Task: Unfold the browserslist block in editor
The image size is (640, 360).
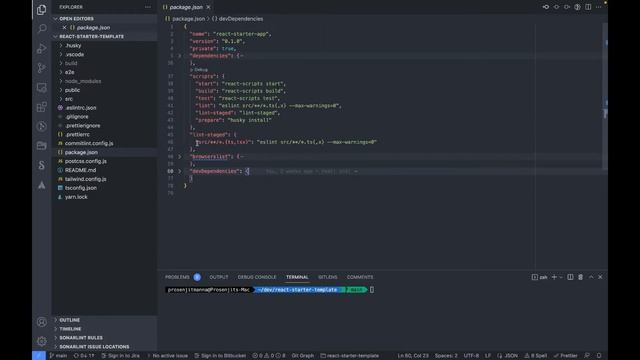Action: (x=180, y=157)
